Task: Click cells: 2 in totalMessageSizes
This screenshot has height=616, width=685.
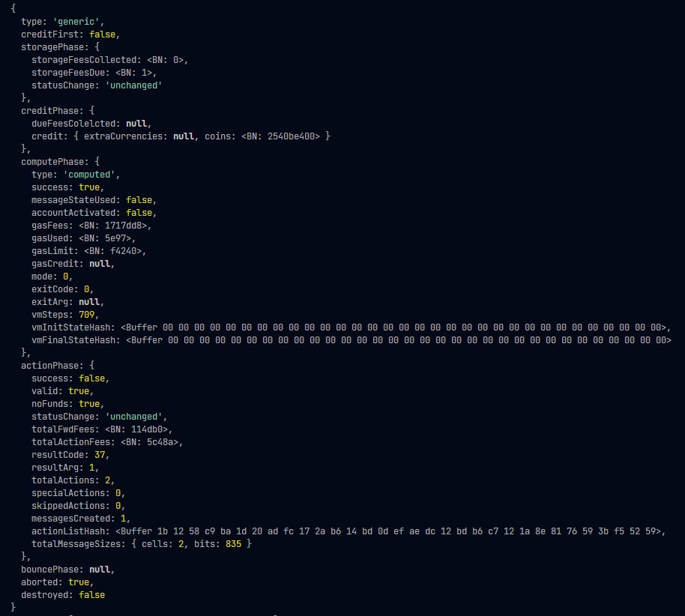Action: pyautogui.click(x=163, y=544)
